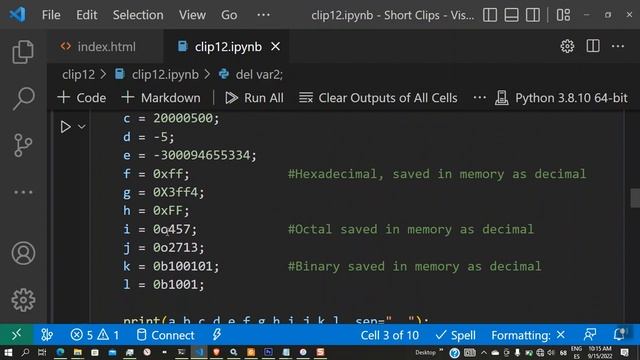640x360 pixels.
Task: Open the Brave browser taskbar icon
Action: pyautogui.click(x=216, y=353)
